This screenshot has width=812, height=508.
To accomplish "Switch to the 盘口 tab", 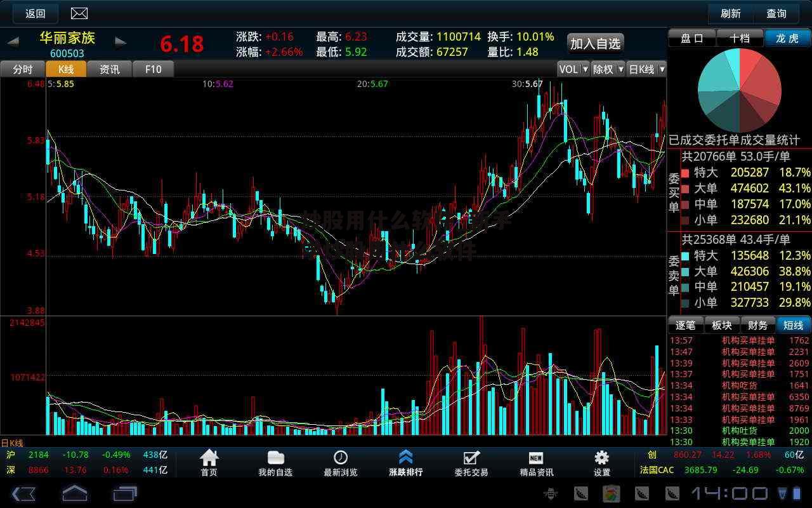I will click(x=692, y=38).
